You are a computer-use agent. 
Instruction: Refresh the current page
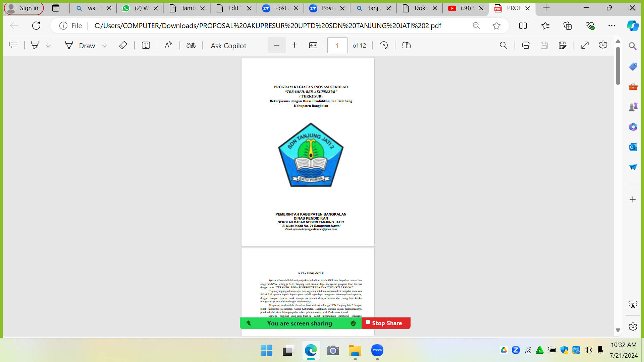36,25
